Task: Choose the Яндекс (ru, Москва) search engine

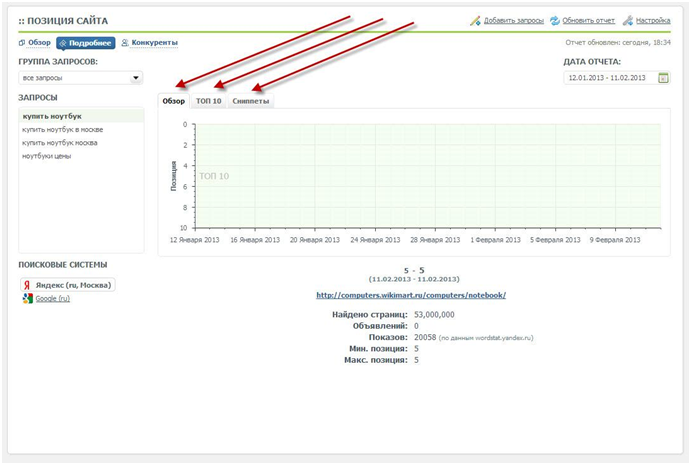Action: click(x=68, y=285)
